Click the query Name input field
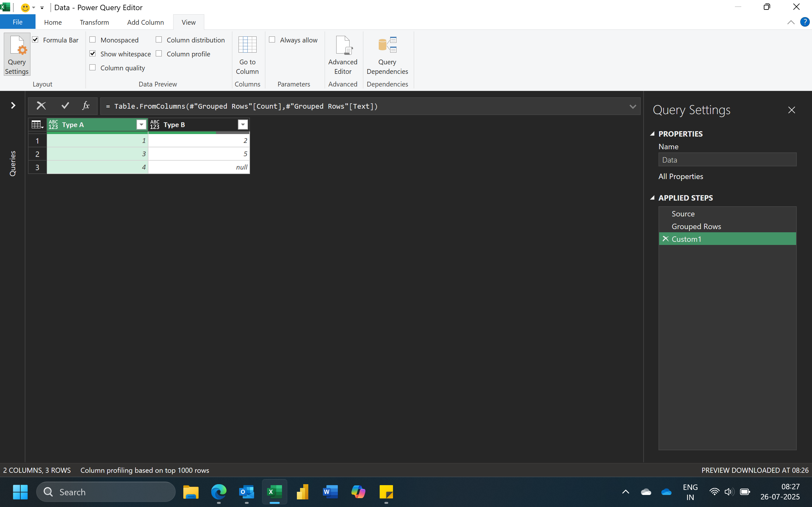The width and height of the screenshot is (812, 507). pyautogui.click(x=727, y=160)
